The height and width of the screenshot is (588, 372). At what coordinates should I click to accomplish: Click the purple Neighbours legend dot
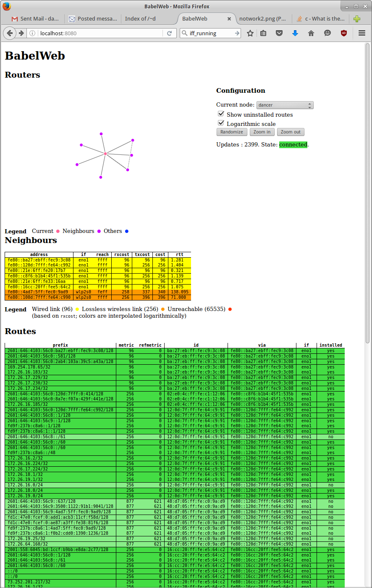click(99, 231)
